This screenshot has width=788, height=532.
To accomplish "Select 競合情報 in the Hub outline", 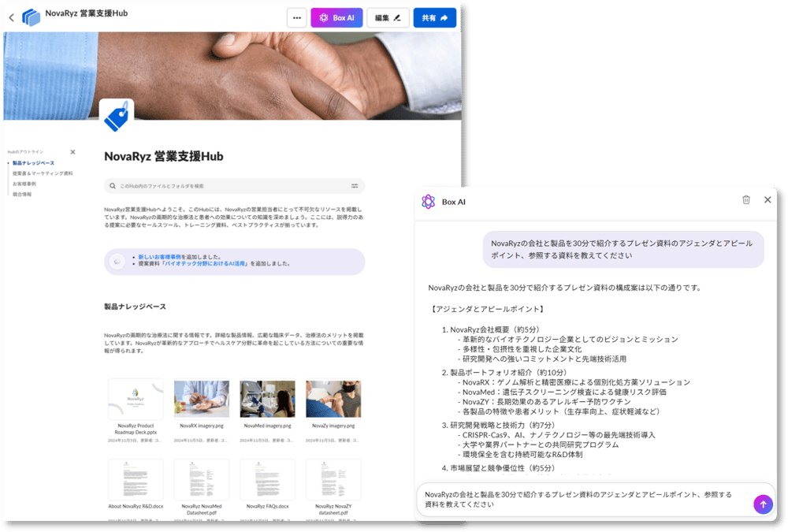I will click(x=22, y=194).
